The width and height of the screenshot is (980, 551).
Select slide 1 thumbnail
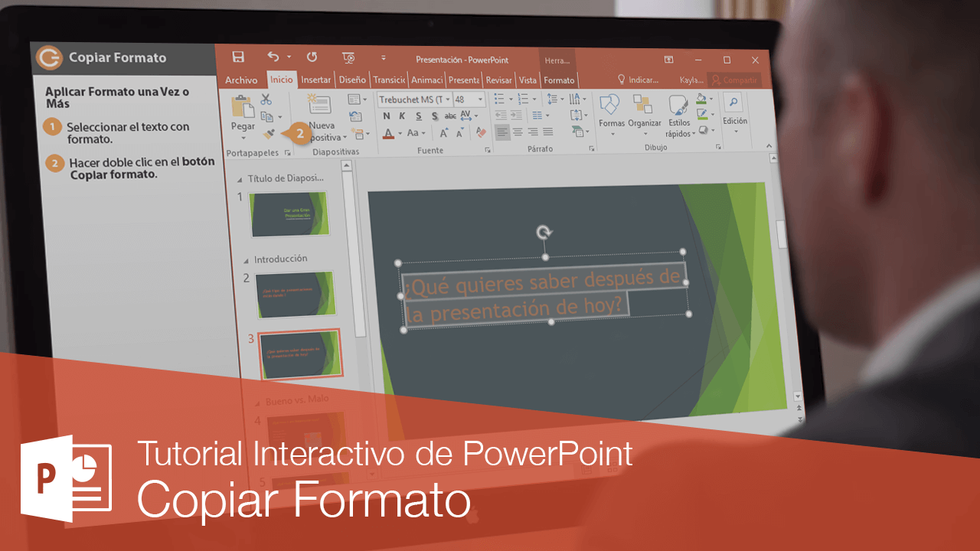pyautogui.click(x=289, y=214)
